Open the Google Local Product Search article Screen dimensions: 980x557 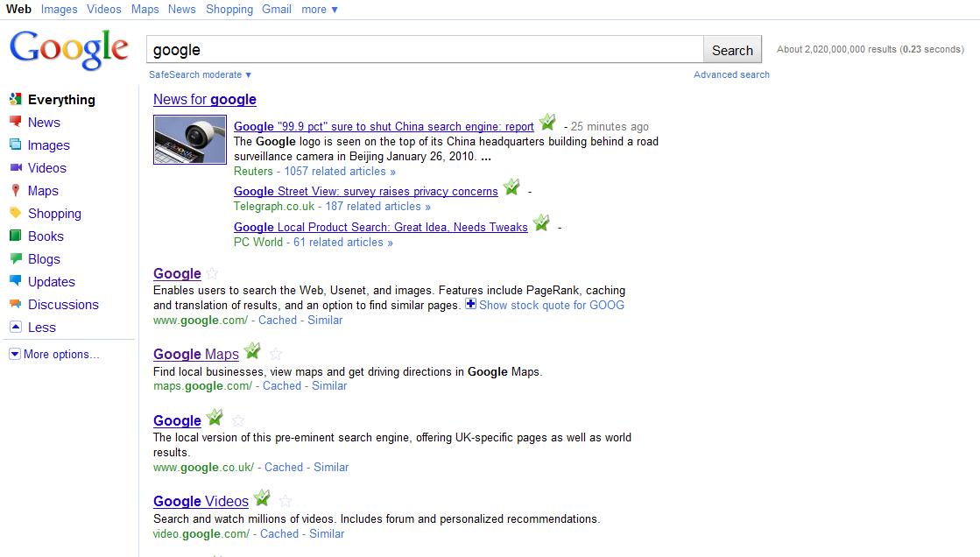pyautogui.click(x=381, y=227)
